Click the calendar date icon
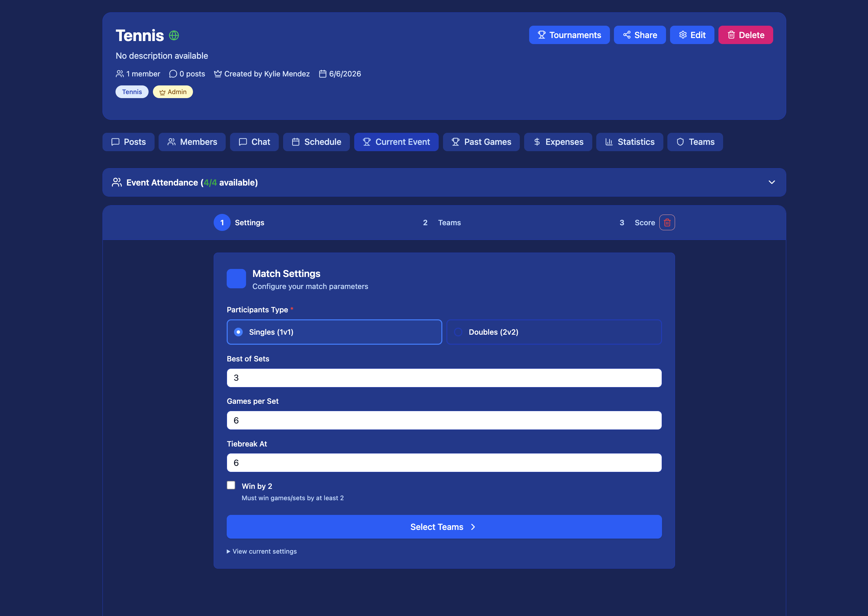868x616 pixels. coord(322,74)
